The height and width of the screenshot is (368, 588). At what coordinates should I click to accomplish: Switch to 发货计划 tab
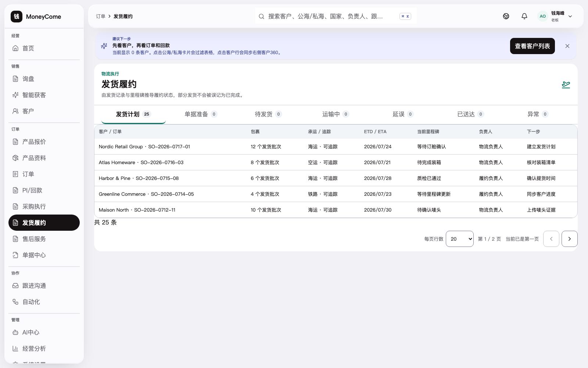point(133,114)
